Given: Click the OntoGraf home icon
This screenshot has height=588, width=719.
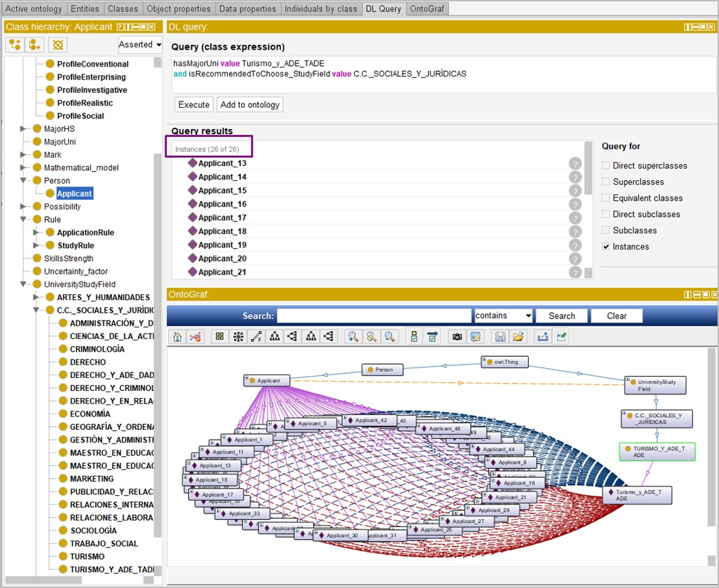Looking at the screenshot, I should (177, 337).
